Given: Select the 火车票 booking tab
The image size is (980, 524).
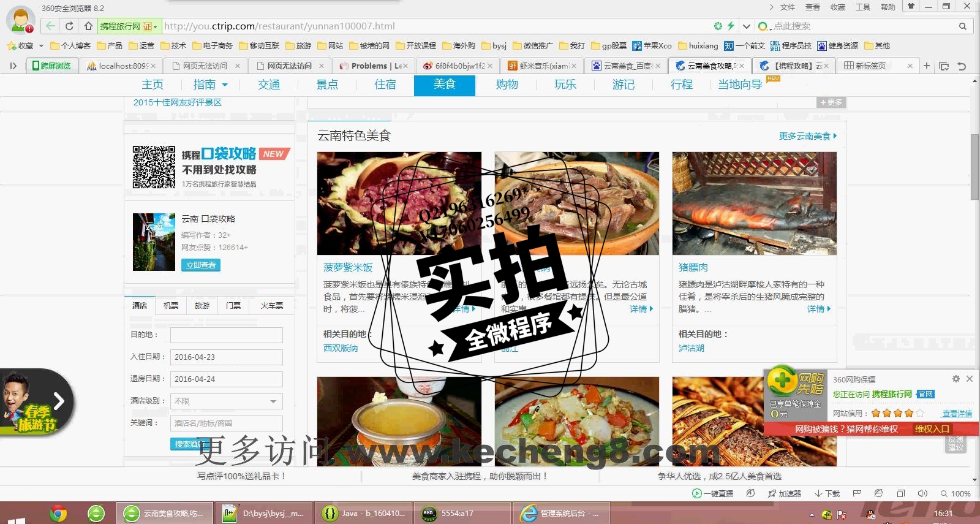Looking at the screenshot, I should pyautogui.click(x=272, y=305).
